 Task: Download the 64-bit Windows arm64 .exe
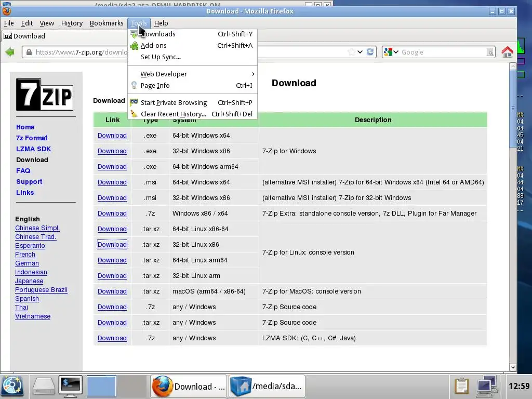coord(112,167)
